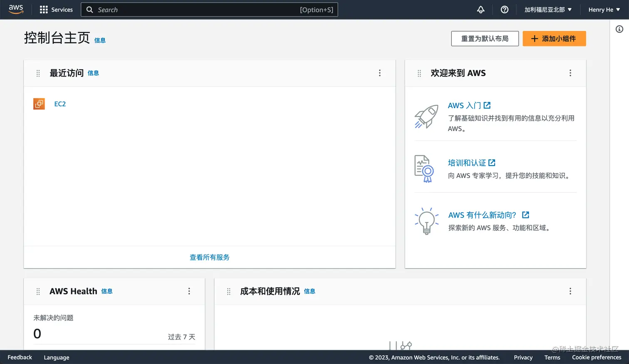This screenshot has width=629, height=364.
Task: Open the Privacy footer link
Action: click(x=523, y=357)
